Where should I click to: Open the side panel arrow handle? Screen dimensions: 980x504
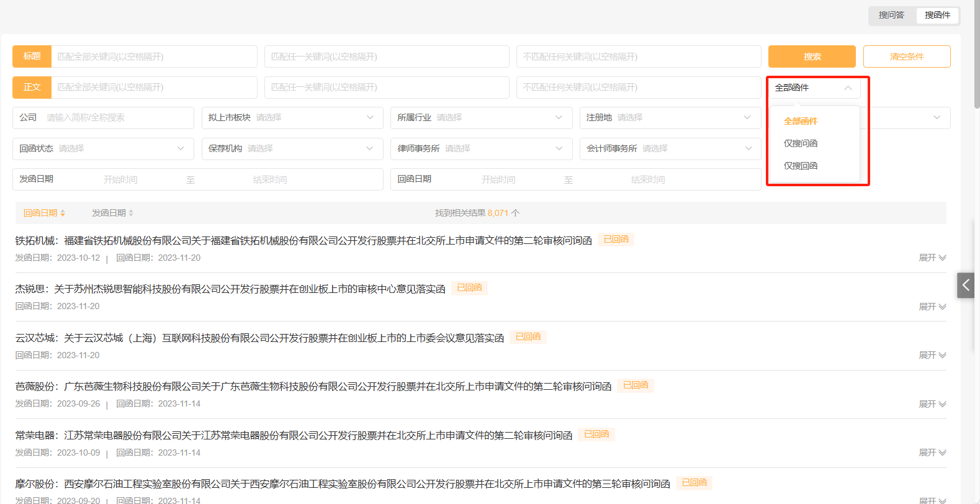click(966, 286)
